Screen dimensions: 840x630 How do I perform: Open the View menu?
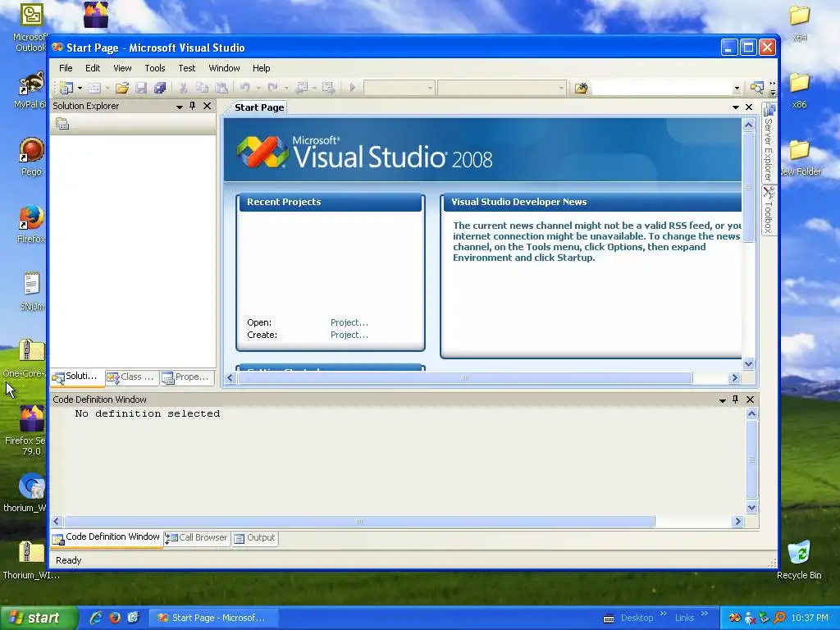[x=122, y=68]
